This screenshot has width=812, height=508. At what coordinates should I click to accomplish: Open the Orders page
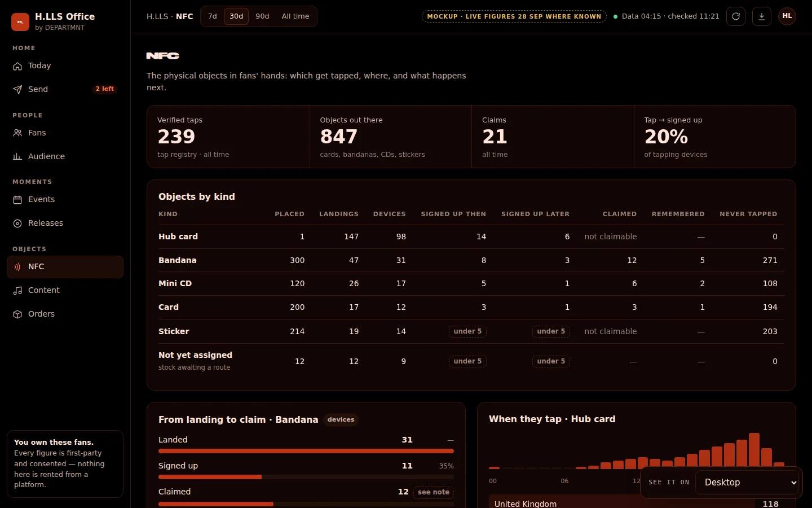pos(65,314)
